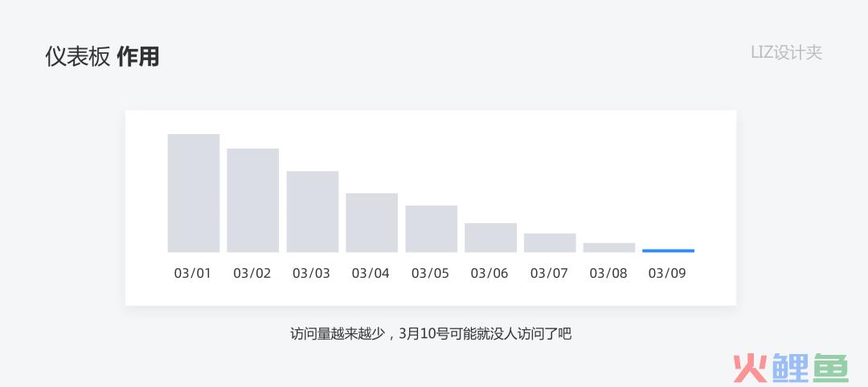Click the 仪表板 作用 heading

pyautogui.click(x=102, y=57)
